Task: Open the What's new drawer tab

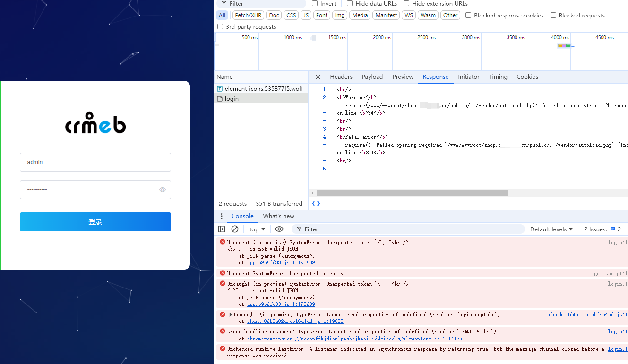Action: coord(278,216)
